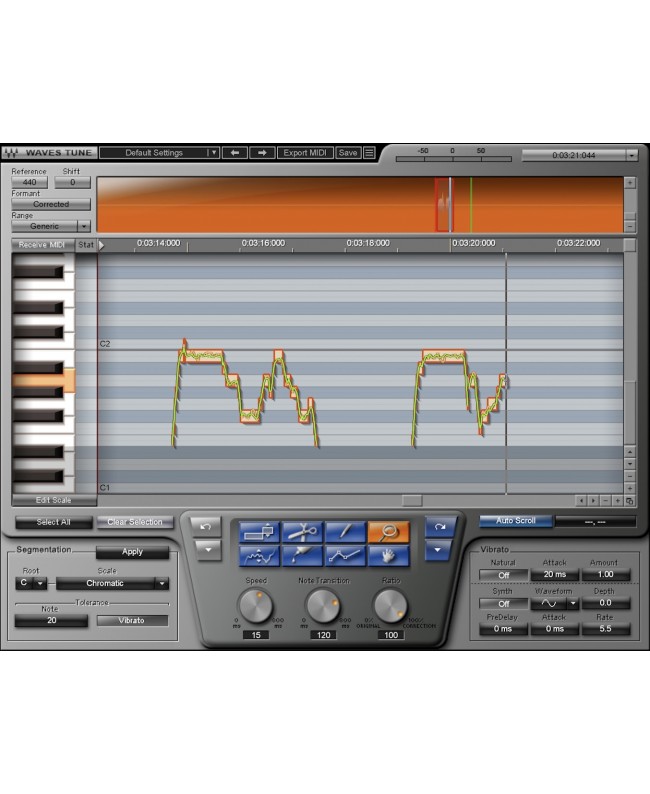Select the Pencil tool
650x794 pixels.
pos(345,532)
